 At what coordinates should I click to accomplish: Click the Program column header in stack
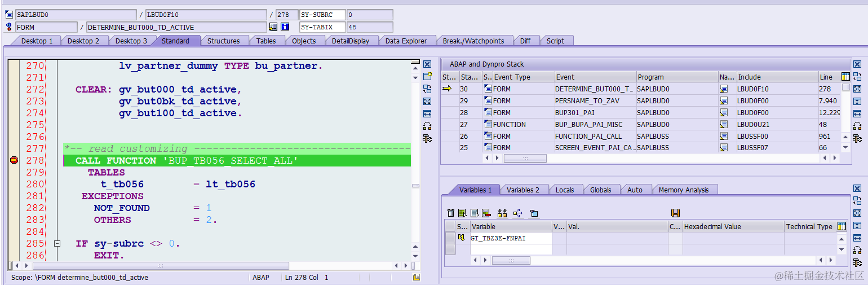click(676, 77)
